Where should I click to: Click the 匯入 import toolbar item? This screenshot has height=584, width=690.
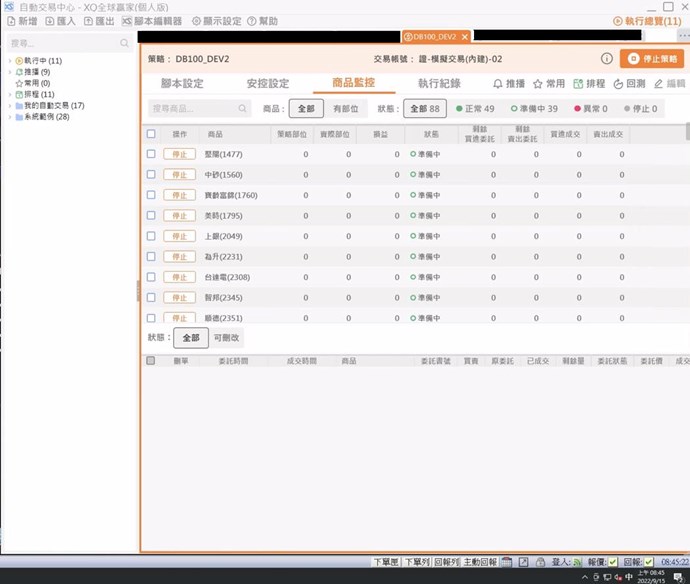click(61, 21)
